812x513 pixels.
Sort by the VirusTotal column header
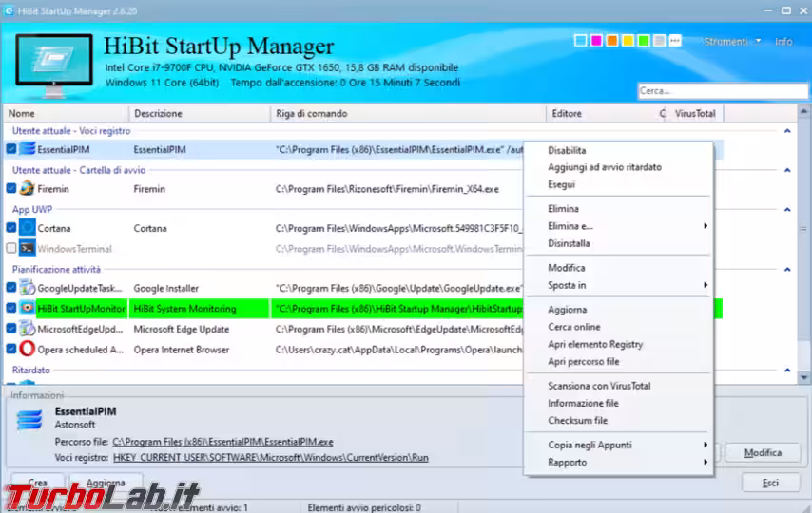[695, 113]
